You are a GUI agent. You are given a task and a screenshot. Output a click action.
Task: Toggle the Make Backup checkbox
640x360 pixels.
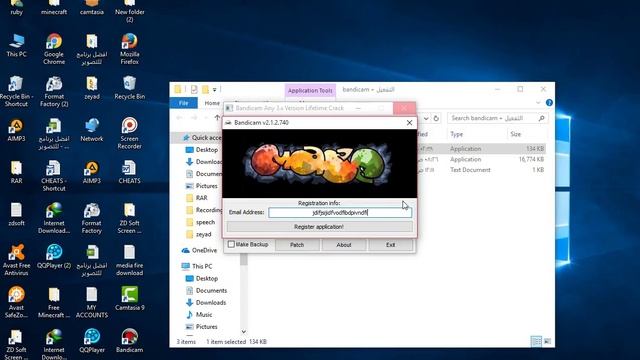(231, 244)
